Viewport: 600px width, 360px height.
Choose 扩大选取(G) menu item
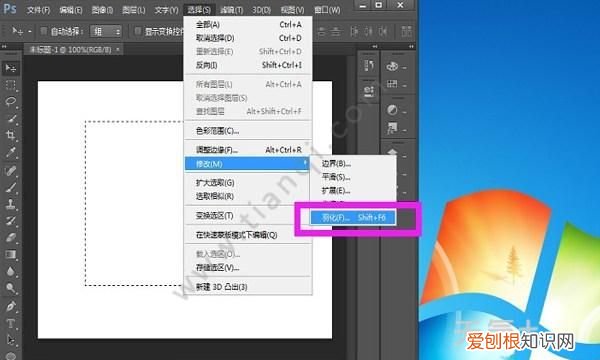click(248, 183)
